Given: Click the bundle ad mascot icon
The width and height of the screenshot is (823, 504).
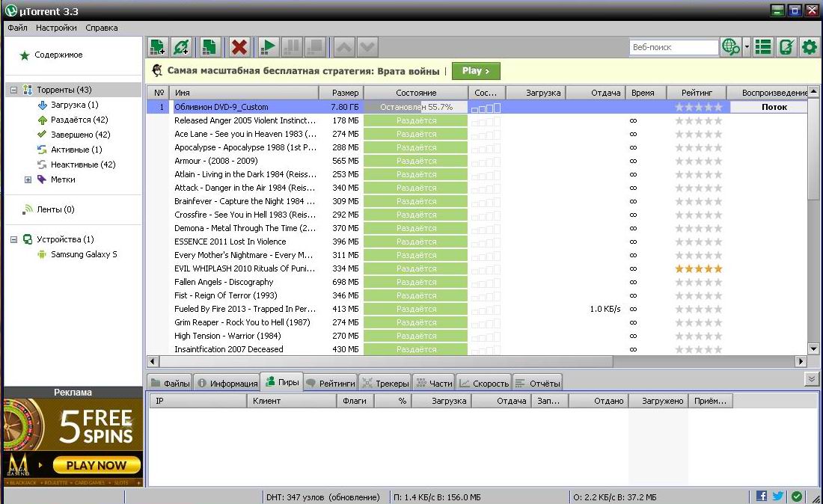Looking at the screenshot, I should [156, 70].
